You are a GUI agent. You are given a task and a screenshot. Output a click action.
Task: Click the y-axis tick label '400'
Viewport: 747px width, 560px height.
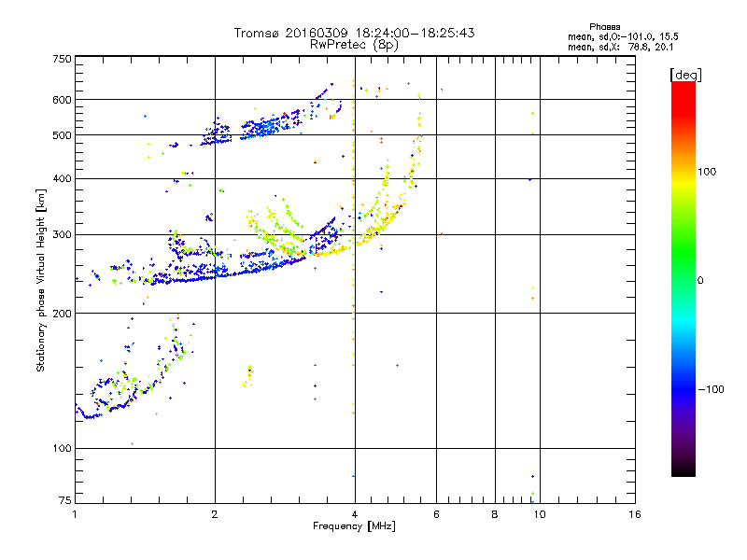tap(62, 178)
